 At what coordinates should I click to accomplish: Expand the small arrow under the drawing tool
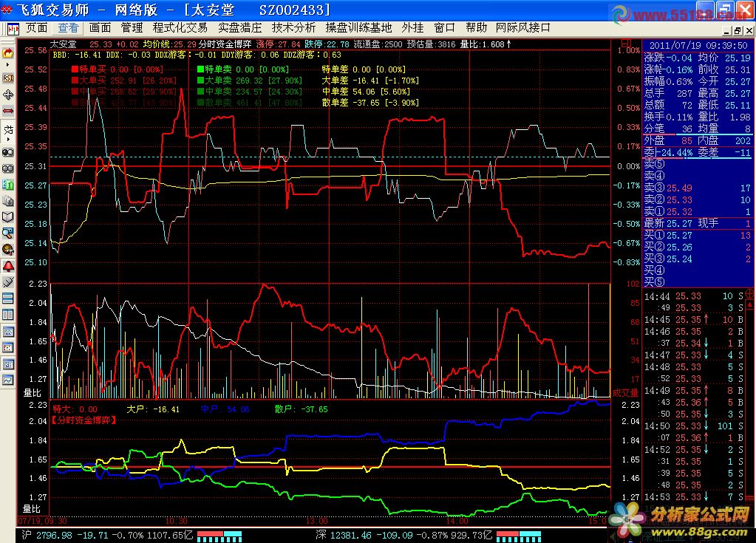click(8, 140)
